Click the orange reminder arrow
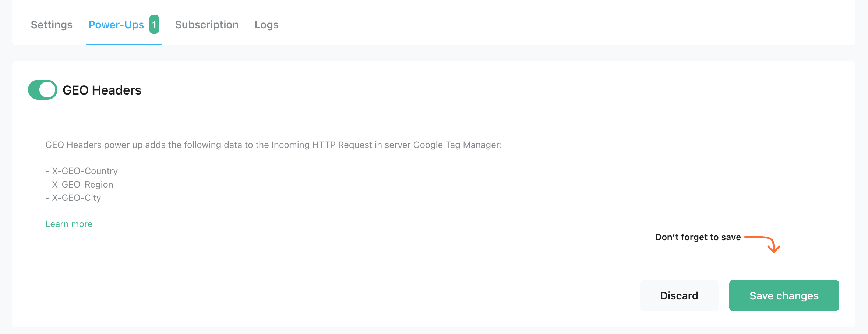 point(763,244)
